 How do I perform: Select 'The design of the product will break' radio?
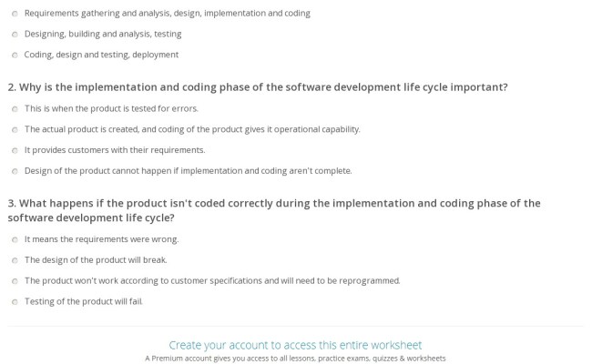pyautogui.click(x=15, y=260)
